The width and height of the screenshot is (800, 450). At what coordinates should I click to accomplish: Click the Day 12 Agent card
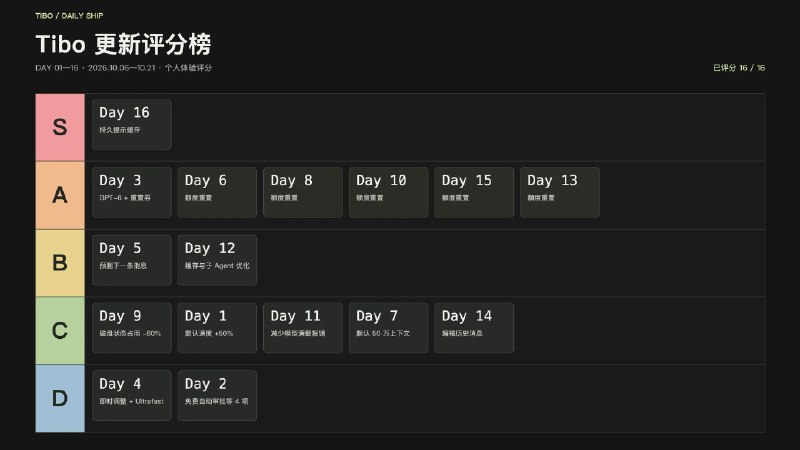217,260
